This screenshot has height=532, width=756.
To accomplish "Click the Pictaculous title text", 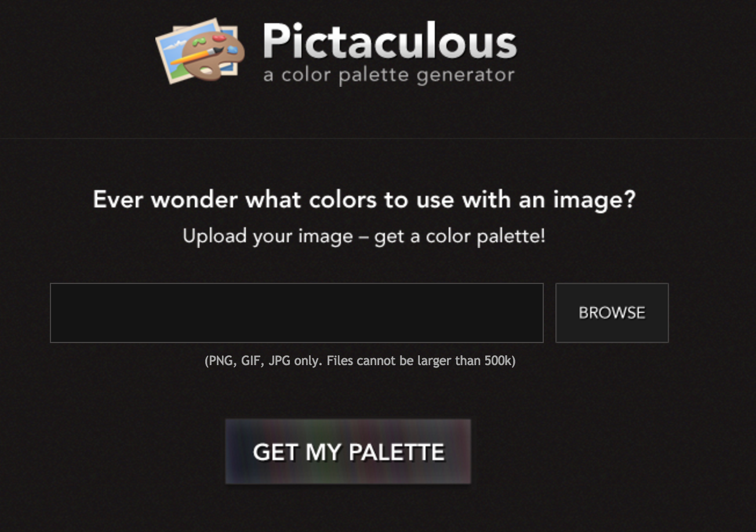I will coord(390,42).
